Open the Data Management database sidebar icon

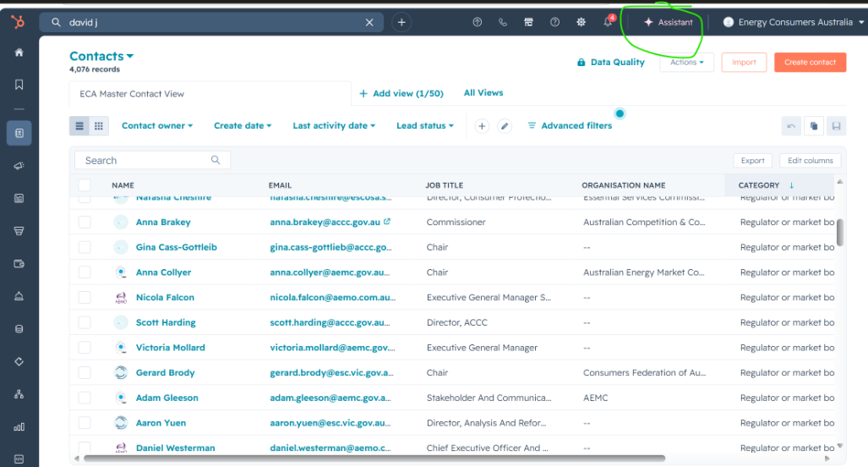(19, 329)
